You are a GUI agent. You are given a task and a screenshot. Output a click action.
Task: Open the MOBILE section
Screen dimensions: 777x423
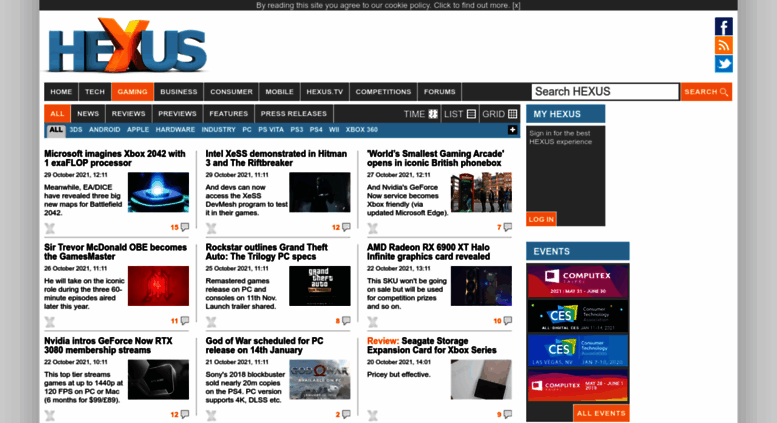[279, 92]
